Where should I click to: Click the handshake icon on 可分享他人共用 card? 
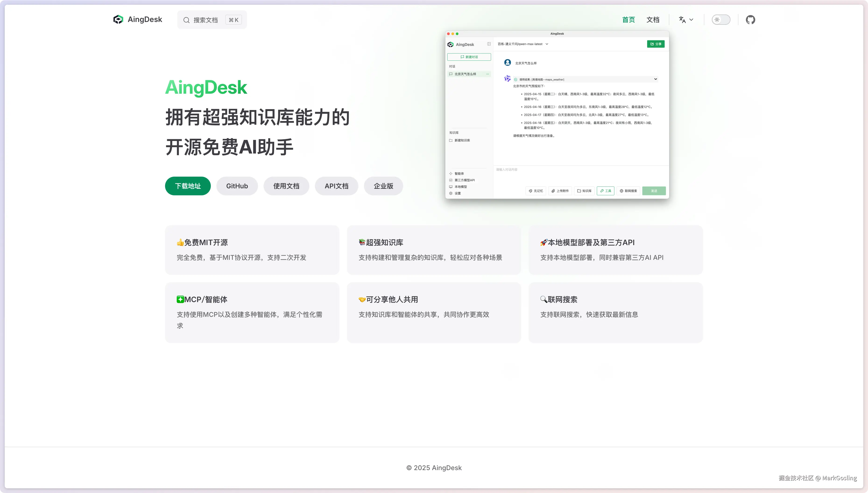click(362, 299)
